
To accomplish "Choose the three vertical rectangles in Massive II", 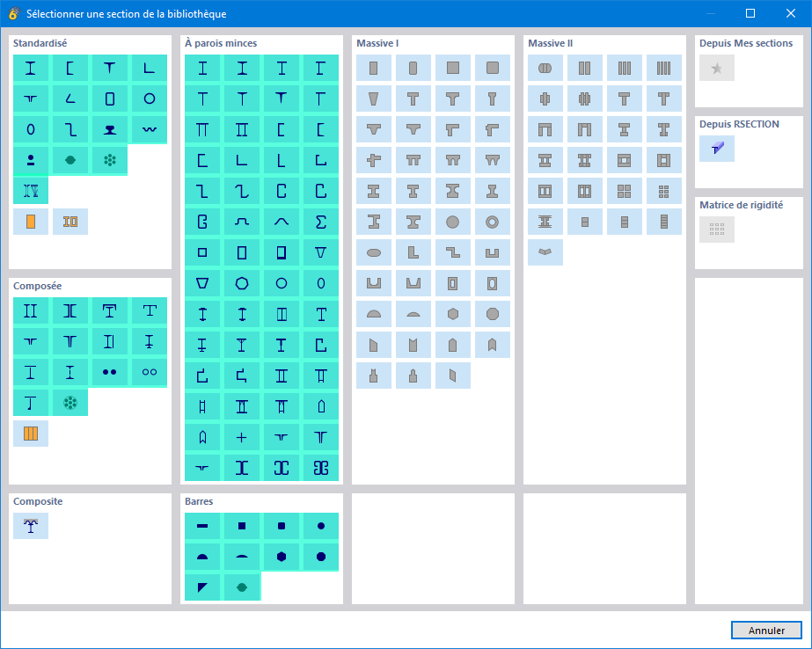I will [624, 68].
